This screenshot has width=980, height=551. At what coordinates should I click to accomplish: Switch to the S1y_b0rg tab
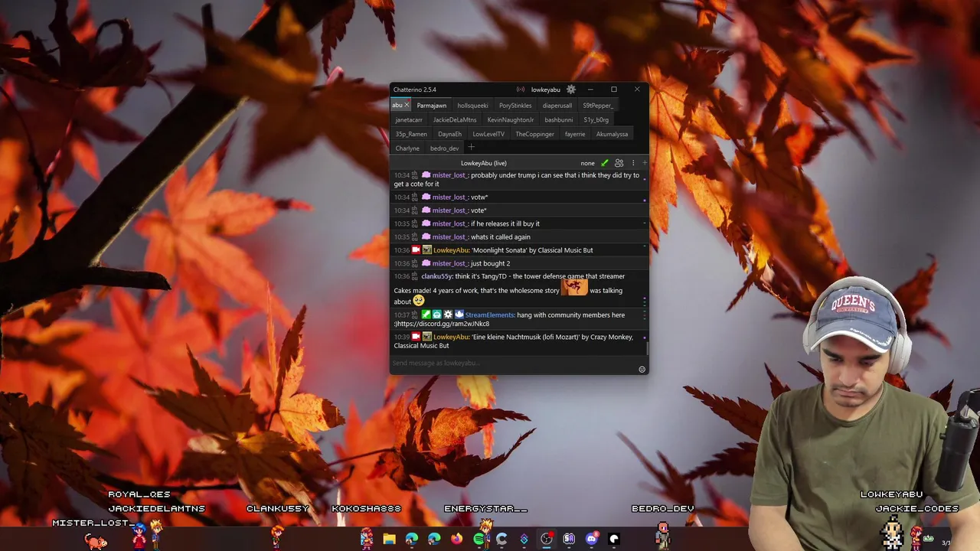pyautogui.click(x=596, y=120)
